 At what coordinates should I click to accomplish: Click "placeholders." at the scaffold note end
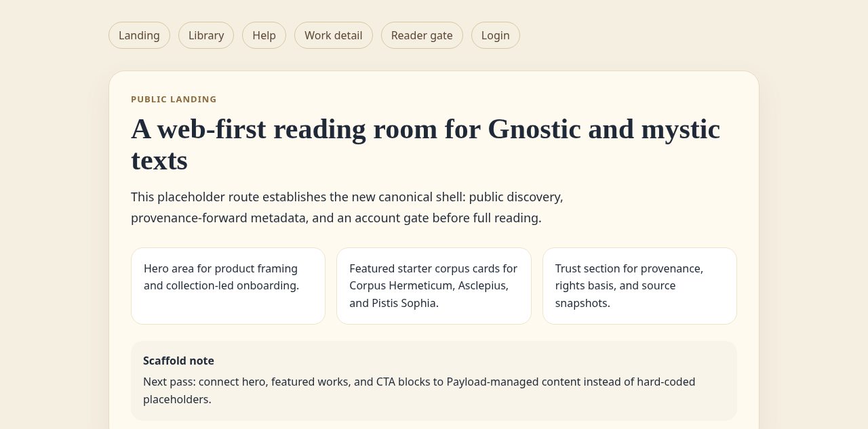tap(177, 399)
